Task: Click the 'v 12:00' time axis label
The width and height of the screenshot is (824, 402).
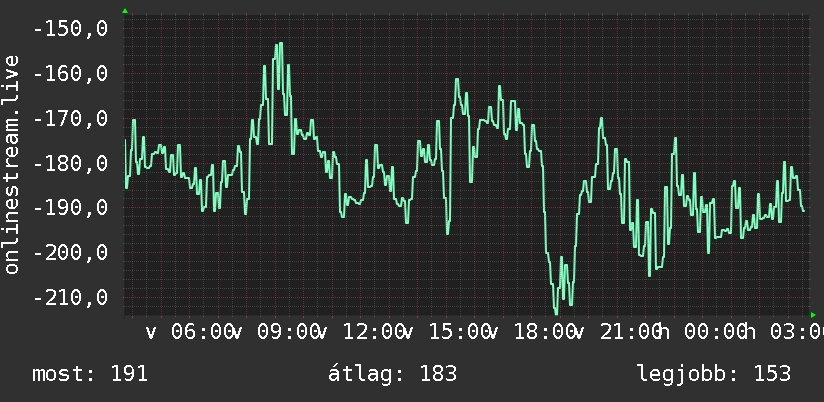Action: pyautogui.click(x=361, y=332)
